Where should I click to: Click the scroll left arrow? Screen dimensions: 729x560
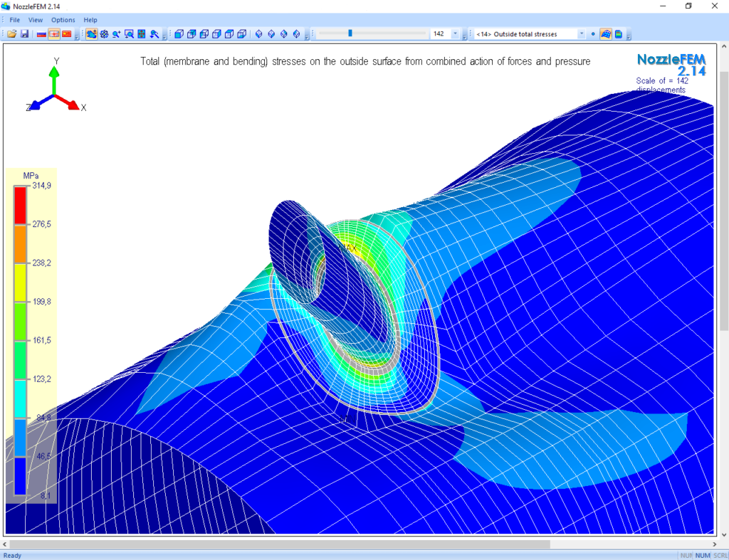[5, 544]
